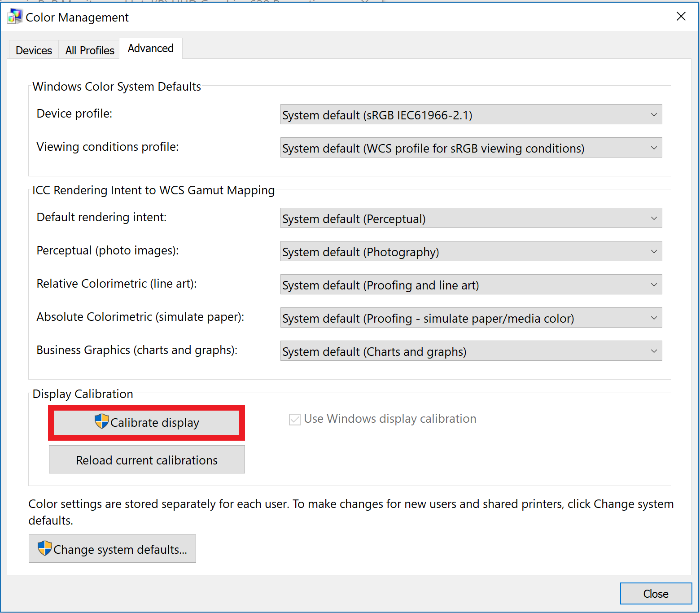Open the Viewing conditions profile dropdown
This screenshot has height=613, width=700.
[653, 148]
